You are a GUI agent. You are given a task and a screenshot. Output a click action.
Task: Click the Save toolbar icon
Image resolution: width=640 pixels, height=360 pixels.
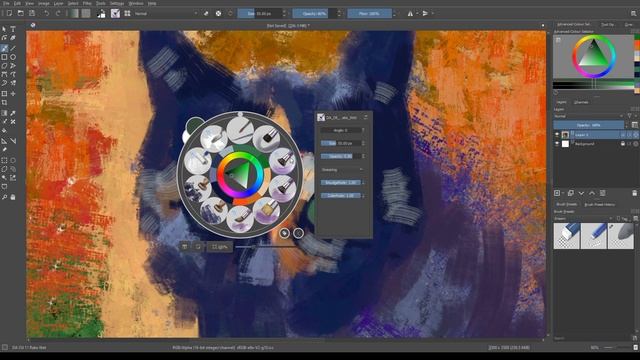(32, 13)
